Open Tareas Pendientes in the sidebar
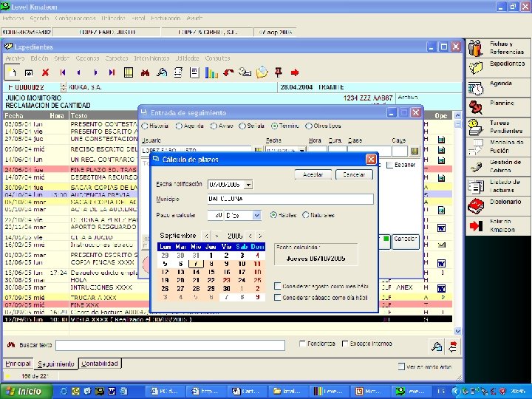532x399 pixels. tap(498, 127)
